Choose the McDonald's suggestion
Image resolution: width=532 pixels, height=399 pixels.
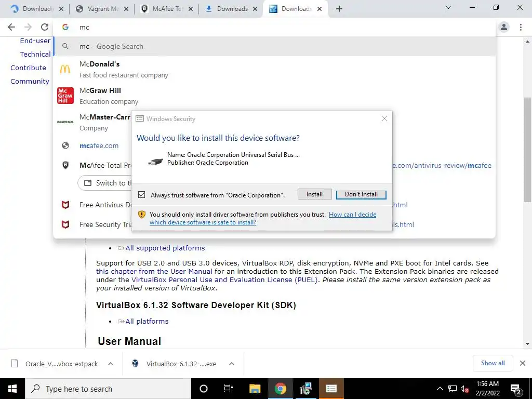click(274, 69)
